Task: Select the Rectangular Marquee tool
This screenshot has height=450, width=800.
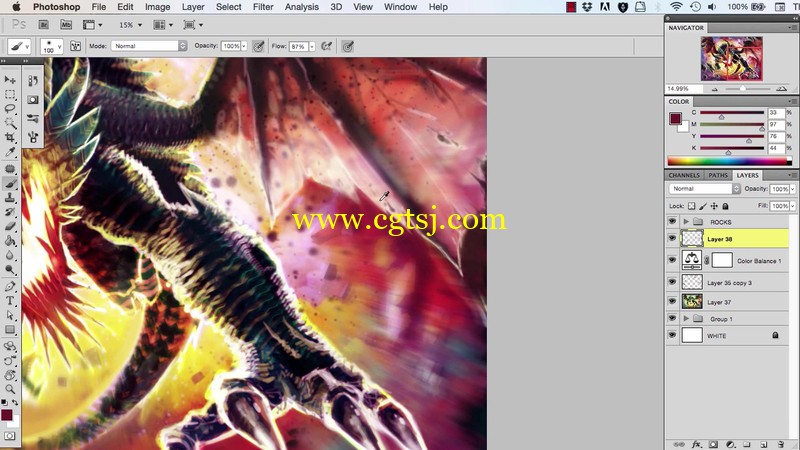Action: pyautogui.click(x=10, y=94)
